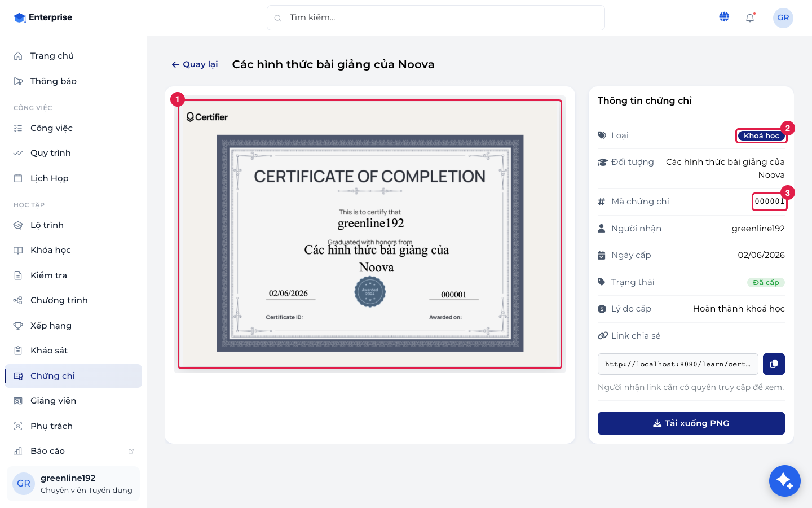Screen dimensions: 812x508
Task: Click the Giảng viên sidebar icon
Action: 18,401
